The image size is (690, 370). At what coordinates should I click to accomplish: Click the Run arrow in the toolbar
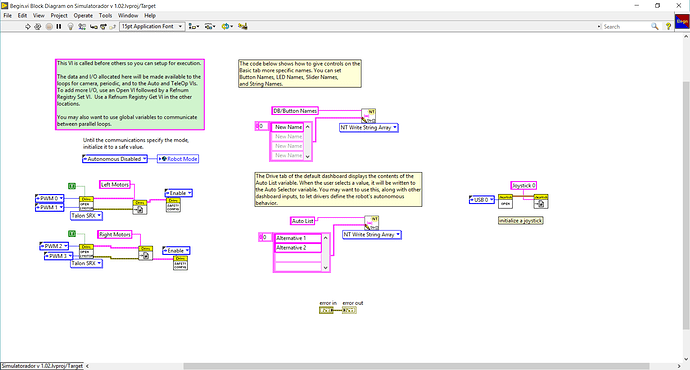coord(27,26)
